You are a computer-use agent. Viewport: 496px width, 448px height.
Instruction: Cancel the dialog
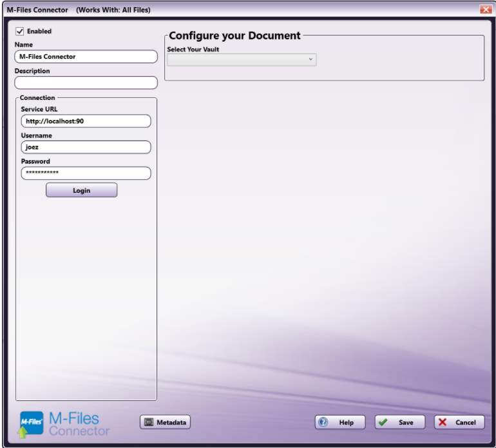click(459, 422)
